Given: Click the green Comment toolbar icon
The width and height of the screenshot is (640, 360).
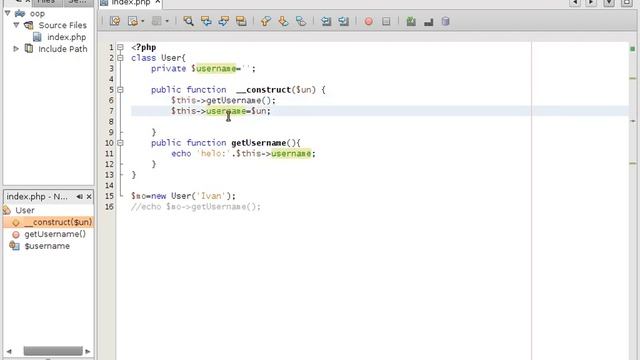Looking at the screenshot, I should [x=411, y=21].
